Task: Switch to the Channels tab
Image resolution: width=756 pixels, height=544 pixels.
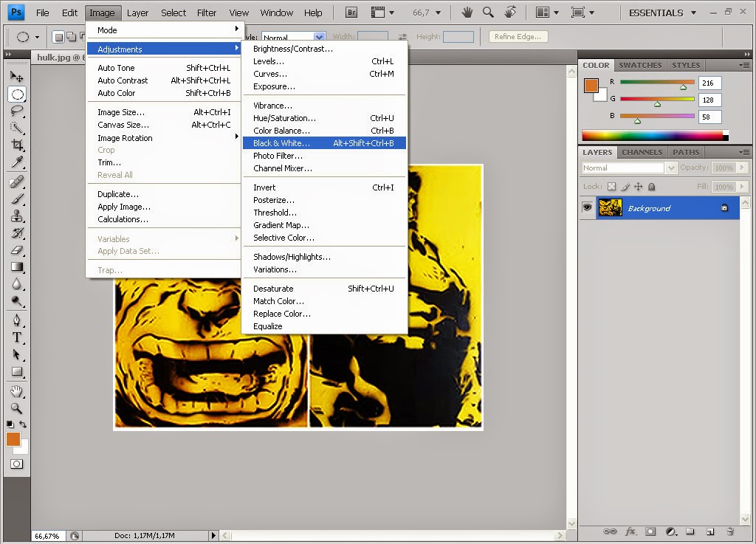Action: (642, 152)
